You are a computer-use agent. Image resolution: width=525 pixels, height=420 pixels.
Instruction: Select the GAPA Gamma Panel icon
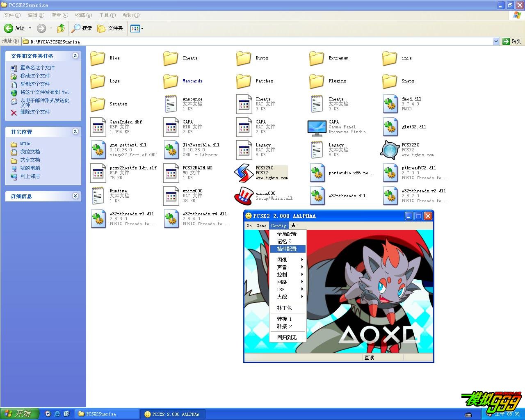coord(317,128)
